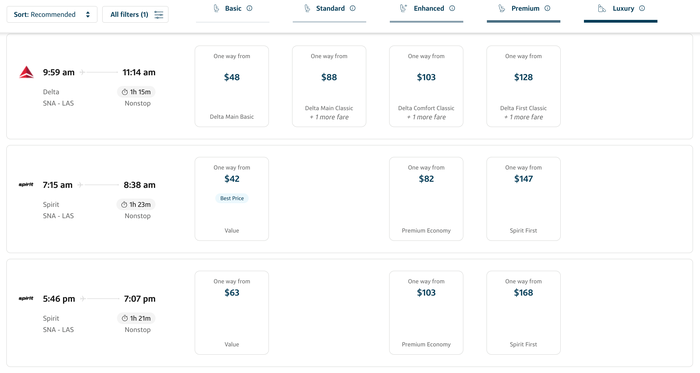Show info for Premium fare class
700x373 pixels.
tap(547, 8)
